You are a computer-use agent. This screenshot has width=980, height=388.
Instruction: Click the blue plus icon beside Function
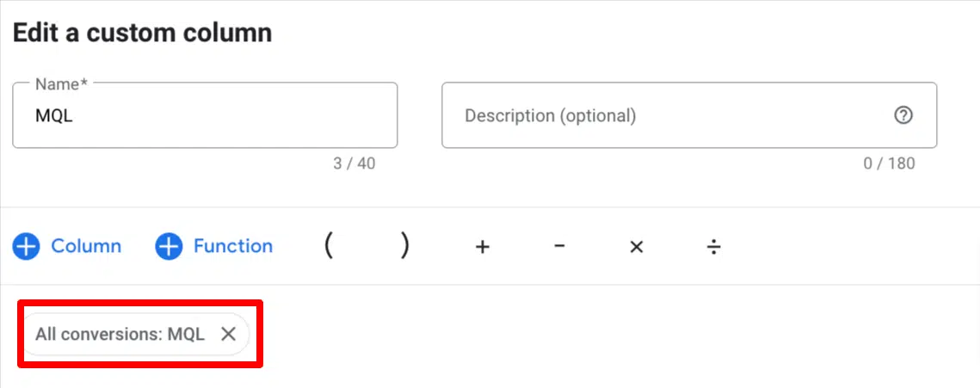click(169, 247)
